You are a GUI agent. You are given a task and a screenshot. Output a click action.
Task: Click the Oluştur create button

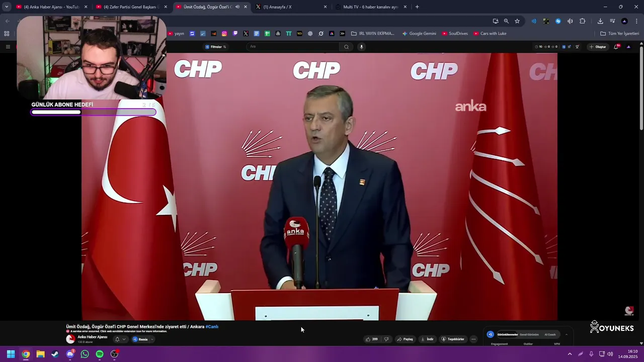(x=598, y=47)
